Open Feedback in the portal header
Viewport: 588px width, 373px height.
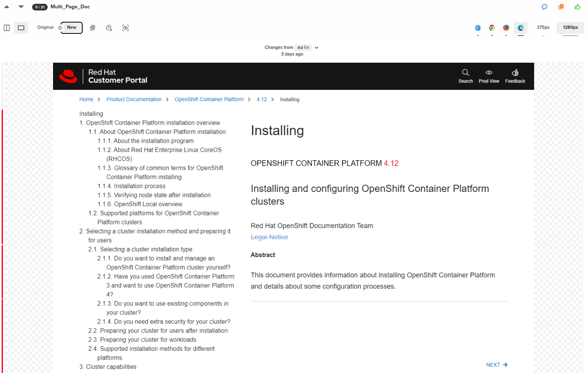coord(515,76)
